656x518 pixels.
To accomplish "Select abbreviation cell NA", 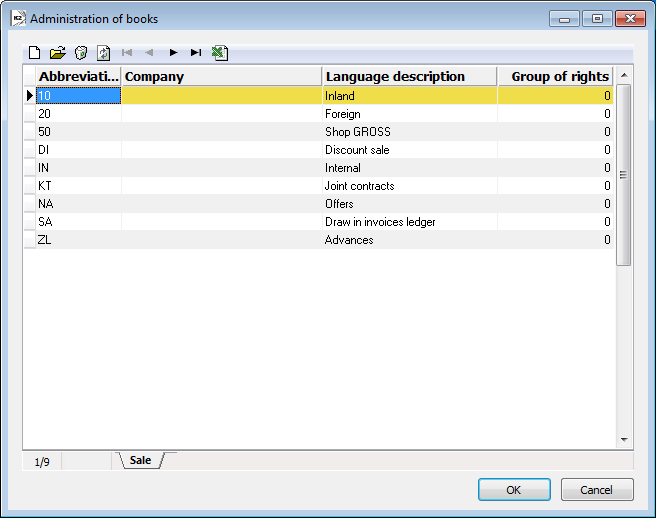I will point(79,204).
